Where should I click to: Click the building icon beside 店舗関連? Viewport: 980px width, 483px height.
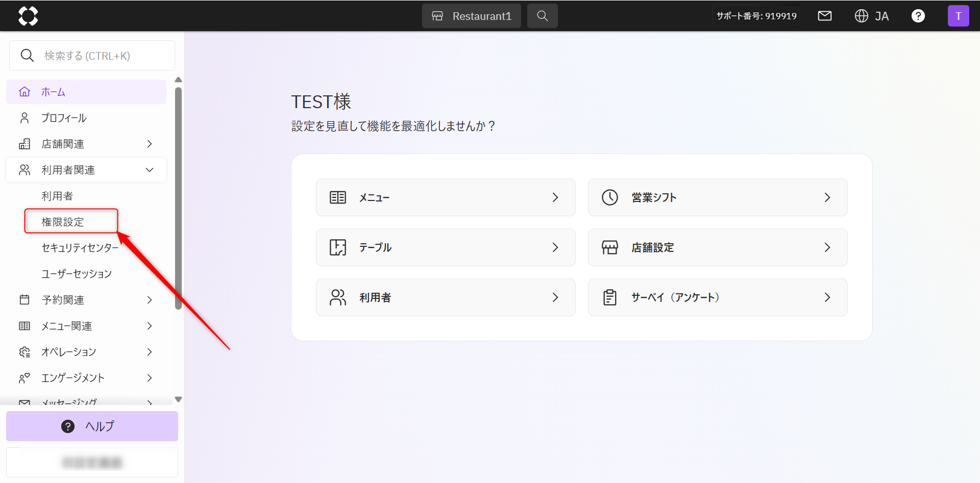point(24,144)
